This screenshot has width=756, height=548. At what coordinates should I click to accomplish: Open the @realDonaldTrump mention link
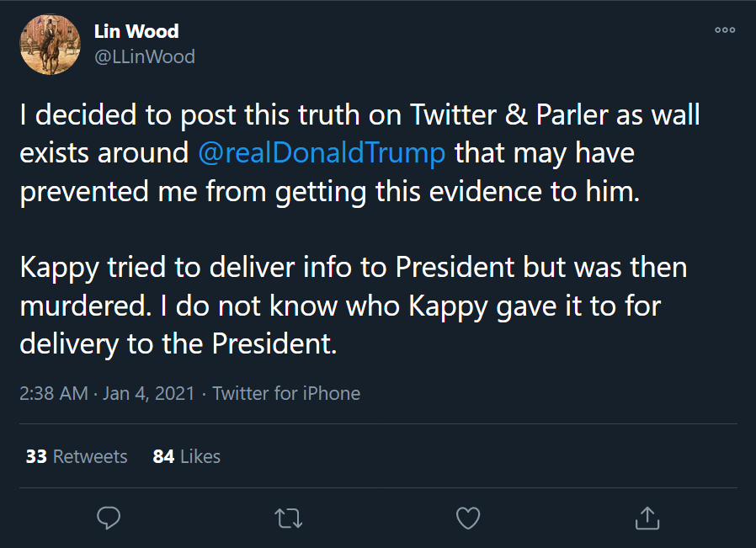[x=322, y=153]
